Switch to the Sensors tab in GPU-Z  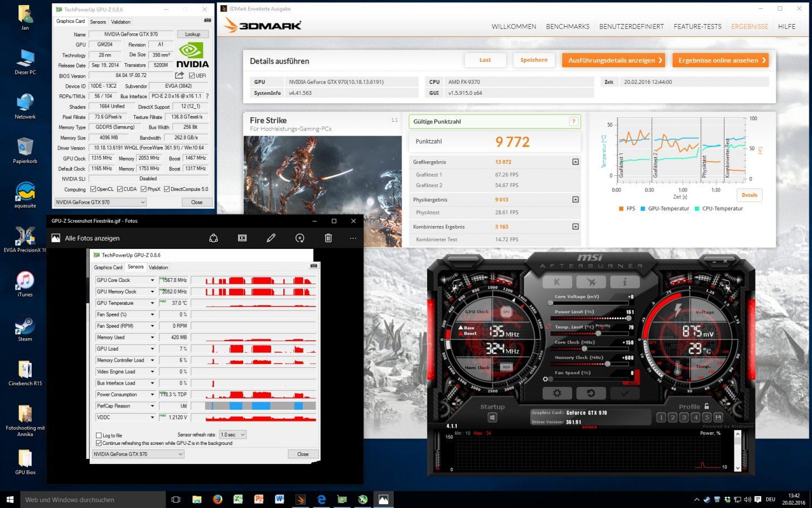(x=98, y=22)
